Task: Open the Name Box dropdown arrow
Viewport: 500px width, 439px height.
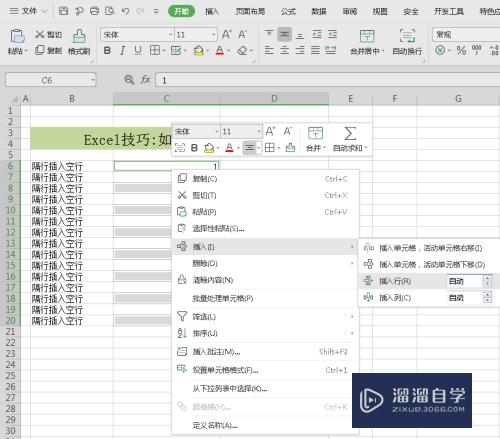Action: (x=92, y=80)
